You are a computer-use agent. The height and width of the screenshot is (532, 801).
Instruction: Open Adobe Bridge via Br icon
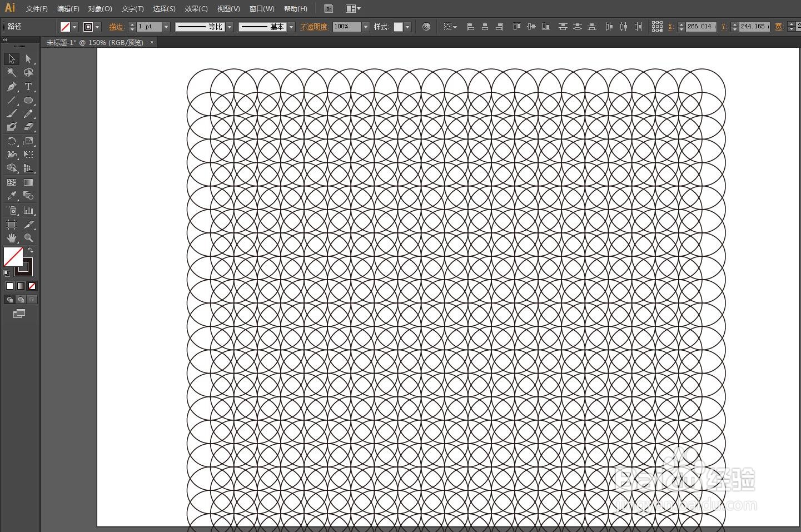(329, 9)
